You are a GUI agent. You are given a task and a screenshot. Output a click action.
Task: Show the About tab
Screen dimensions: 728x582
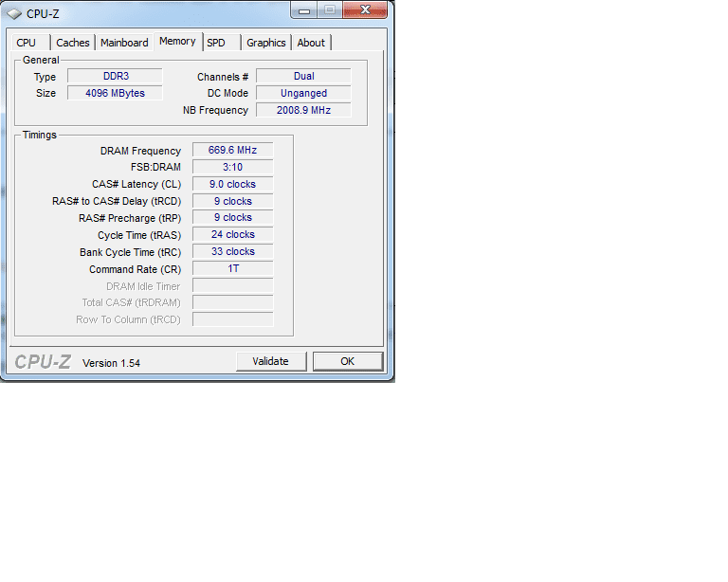[311, 43]
